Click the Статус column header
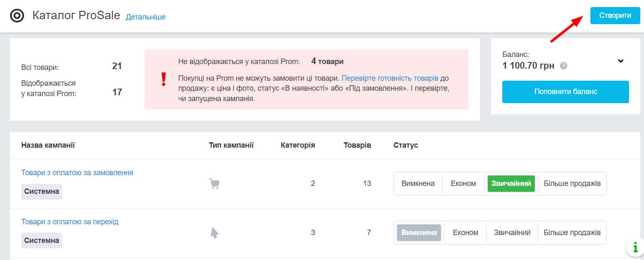This screenshot has width=644, height=260. 406,145
